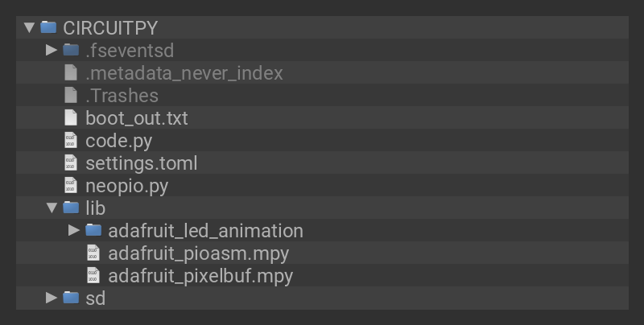Select the .metadata_never_index file
Screen dimensions: 644x325
(184, 72)
